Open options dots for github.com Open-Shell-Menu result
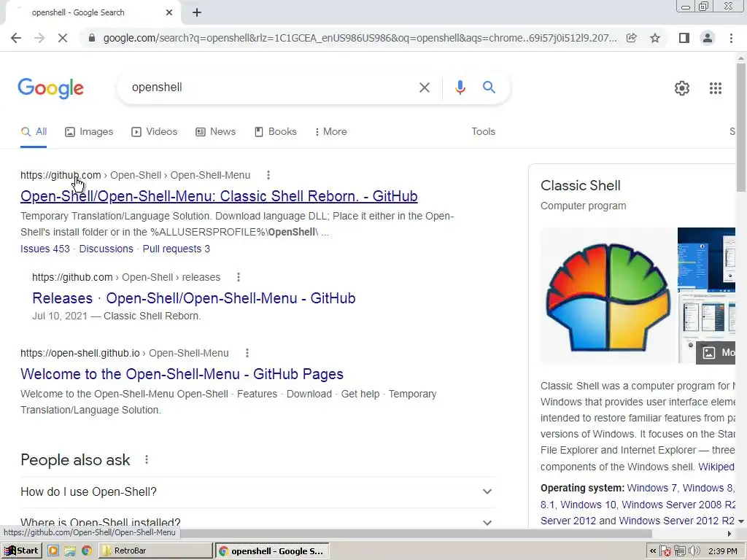 tap(268, 175)
